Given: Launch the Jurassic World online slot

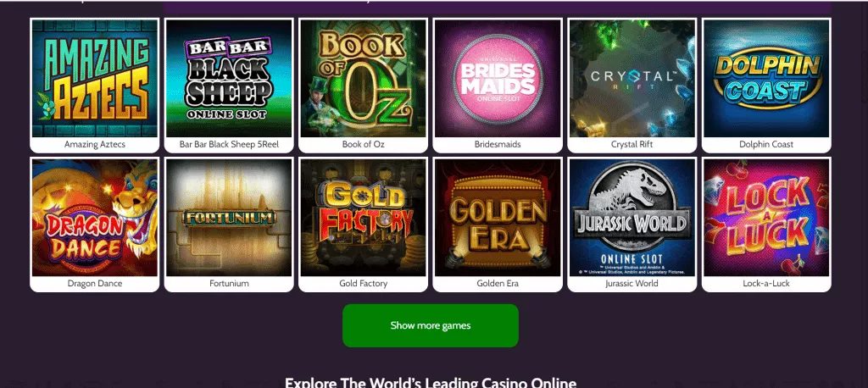Looking at the screenshot, I should click(632, 218).
